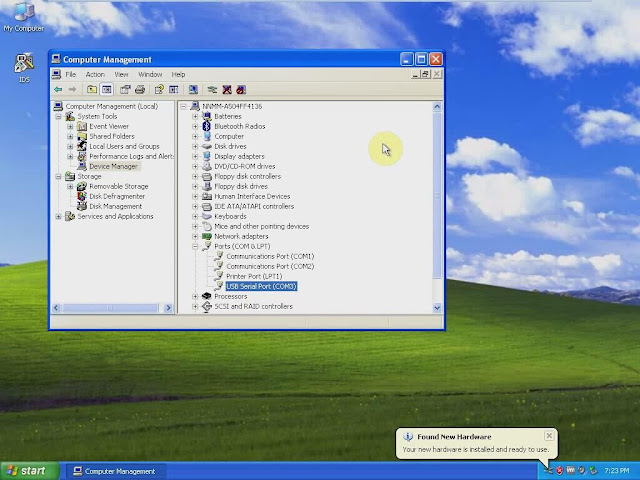The width and height of the screenshot is (640, 480).
Task: Select the NNMM-A504FF4136 computer node
Action: (x=232, y=106)
